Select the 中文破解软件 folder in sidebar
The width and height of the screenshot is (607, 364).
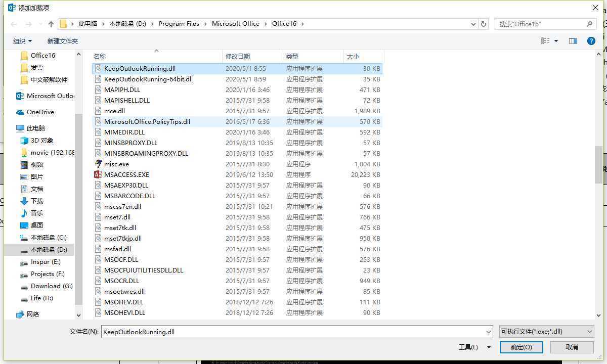(45, 79)
